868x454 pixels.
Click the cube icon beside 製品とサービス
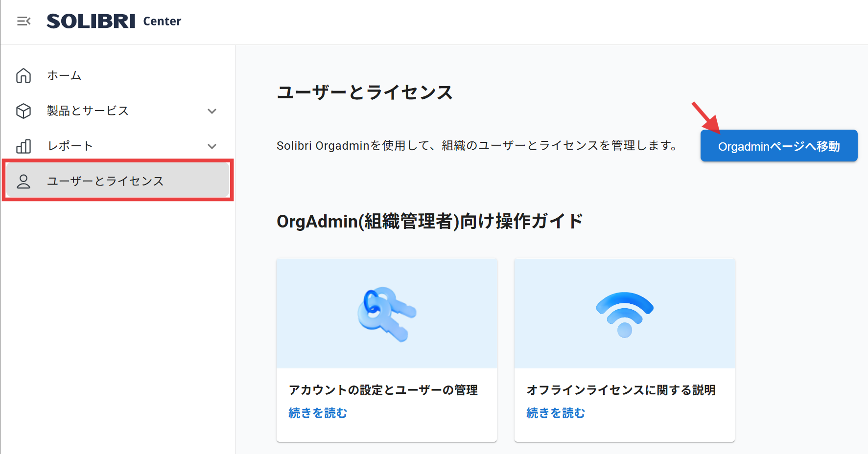23,111
